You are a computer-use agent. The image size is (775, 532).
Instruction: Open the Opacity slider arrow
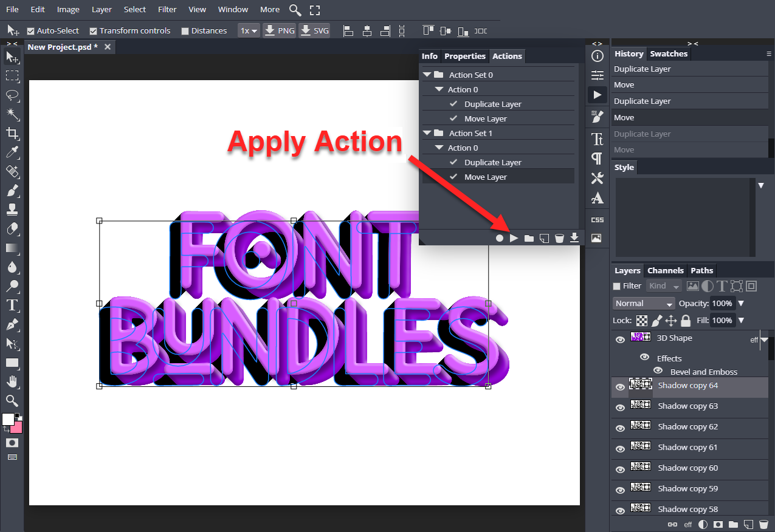741,303
